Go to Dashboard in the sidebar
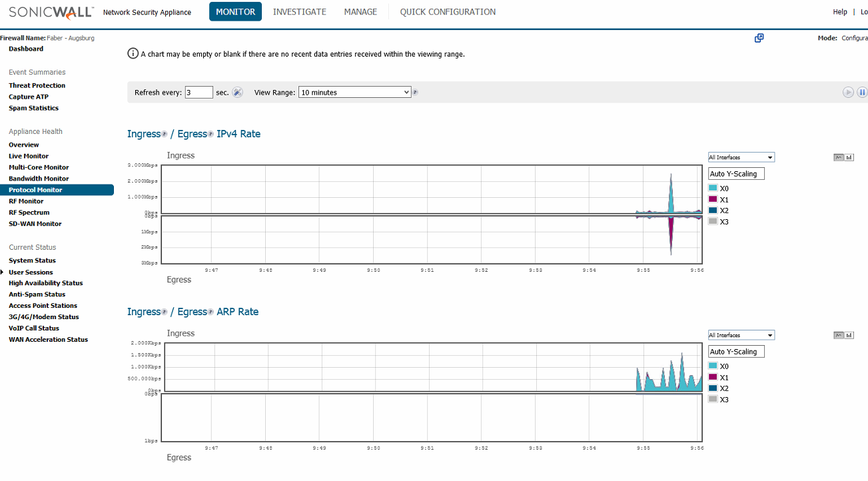The image size is (868, 481). (x=26, y=49)
